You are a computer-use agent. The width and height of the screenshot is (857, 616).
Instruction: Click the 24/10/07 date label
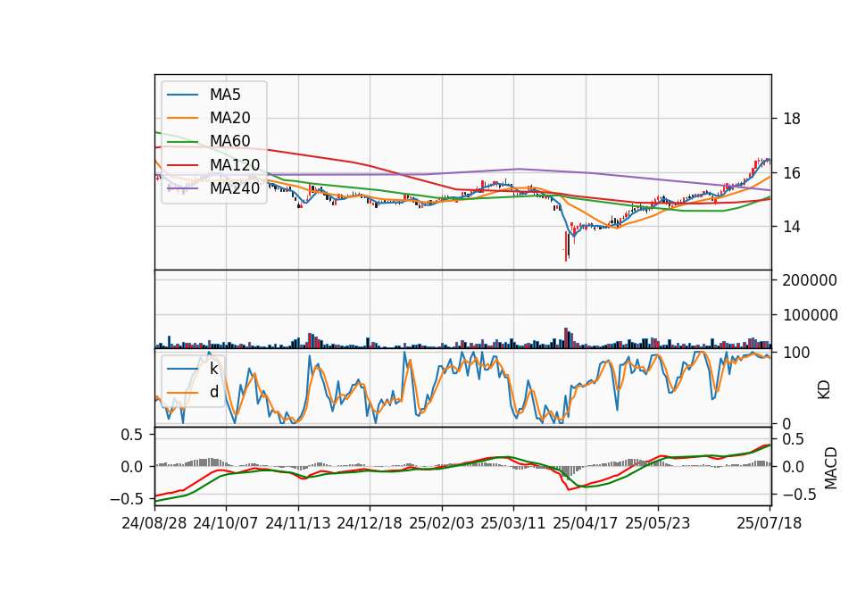coord(226,523)
